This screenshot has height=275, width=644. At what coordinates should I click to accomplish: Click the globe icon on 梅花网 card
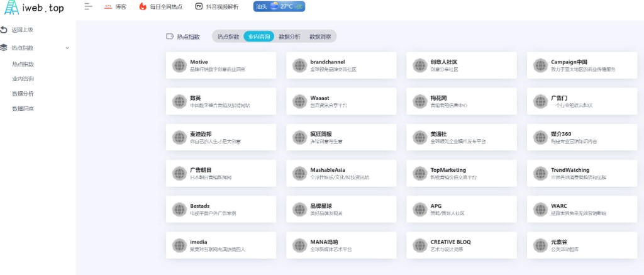tap(420, 101)
